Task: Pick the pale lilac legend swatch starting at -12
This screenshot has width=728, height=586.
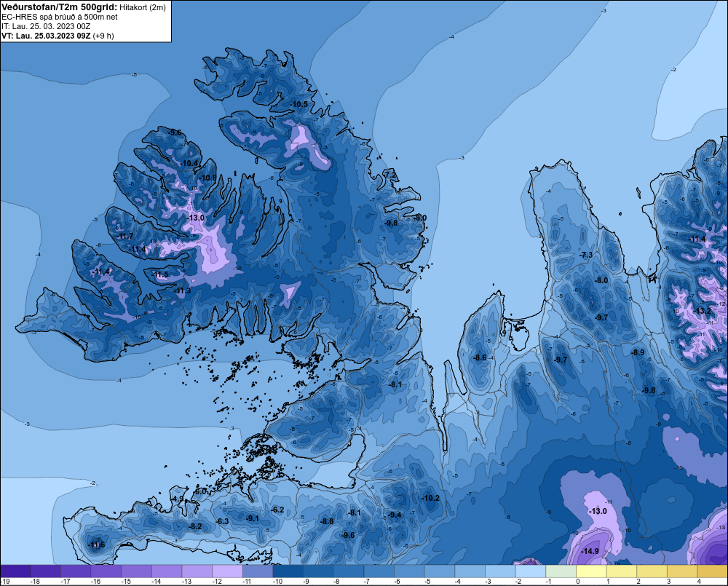Action: 227,571
